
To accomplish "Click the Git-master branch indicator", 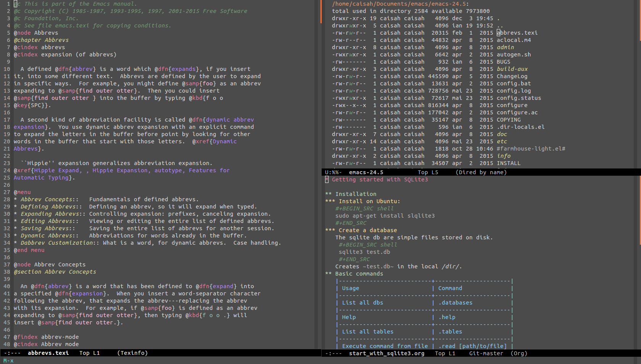I will click(486, 353).
